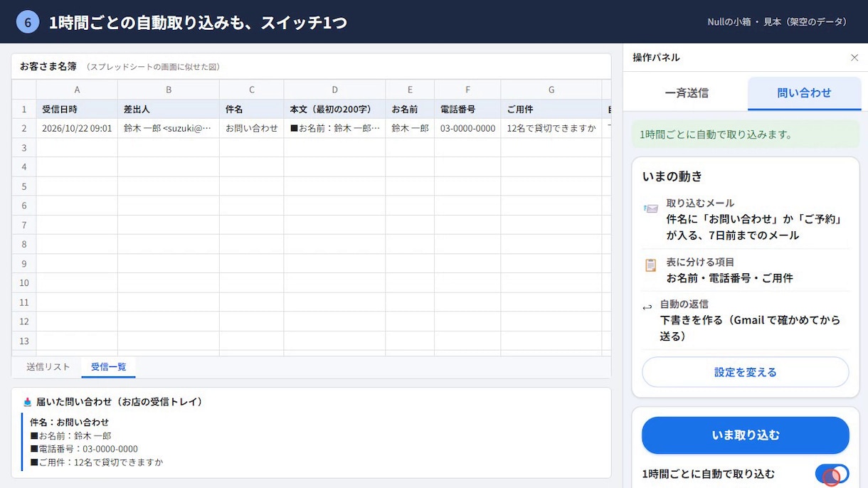Select column D header
The image size is (868, 488).
[335, 90]
